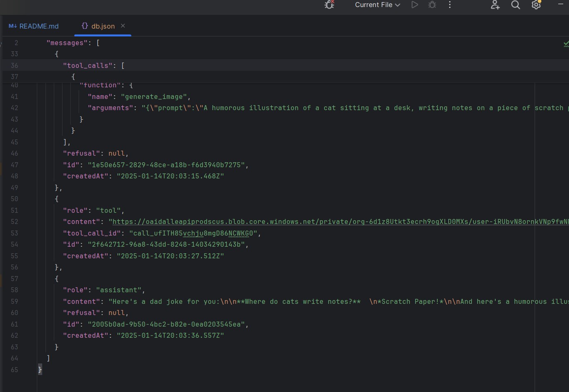Click the dad joke content string on line 59

(339, 302)
